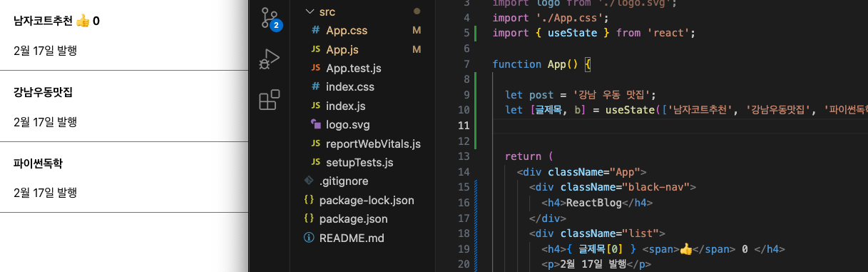Viewport: 868px width, 272px height.
Task: Open reportWebVitals.js file
Action: (373, 143)
